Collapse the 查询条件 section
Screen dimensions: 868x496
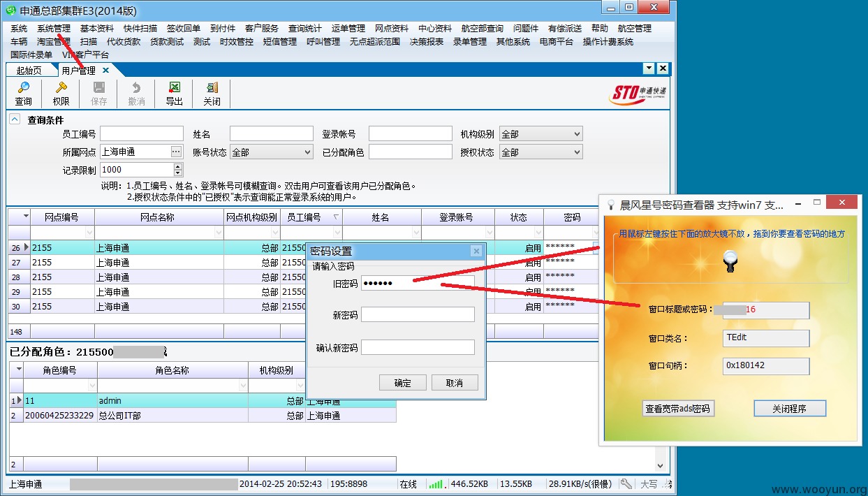pos(14,119)
